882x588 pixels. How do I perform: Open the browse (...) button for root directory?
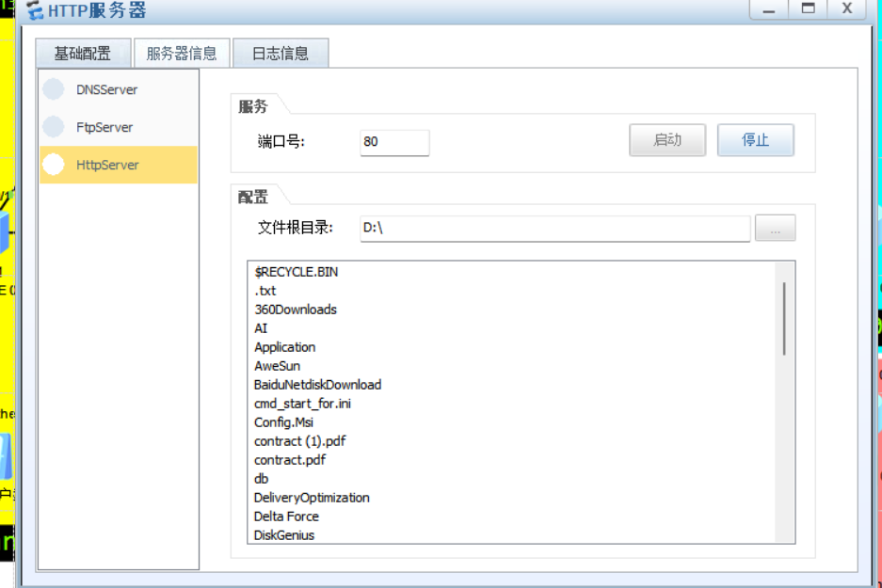(775, 229)
